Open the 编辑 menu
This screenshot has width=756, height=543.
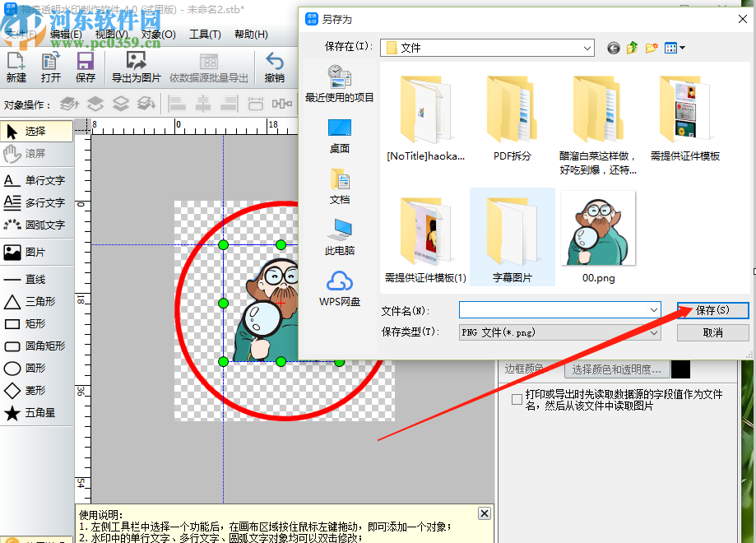click(x=66, y=34)
